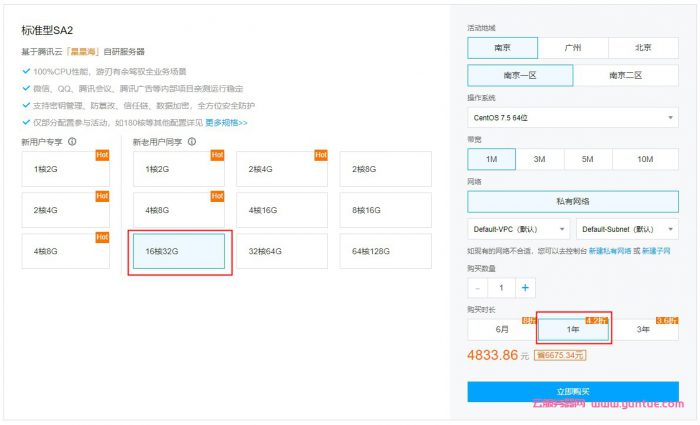This screenshot has height=425, width=700.
Task: Decrease purchase quantity with minus button
Action: (x=477, y=287)
